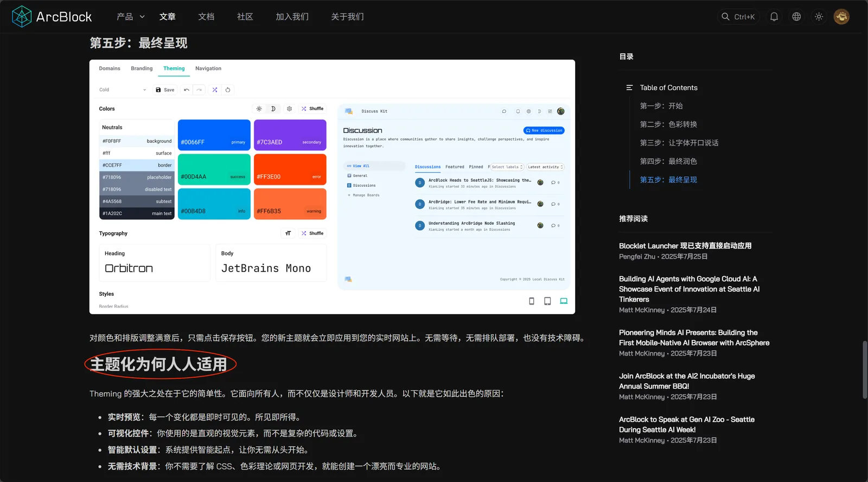
Task: Jump to 第四步：最终润色 section
Action: tap(668, 161)
